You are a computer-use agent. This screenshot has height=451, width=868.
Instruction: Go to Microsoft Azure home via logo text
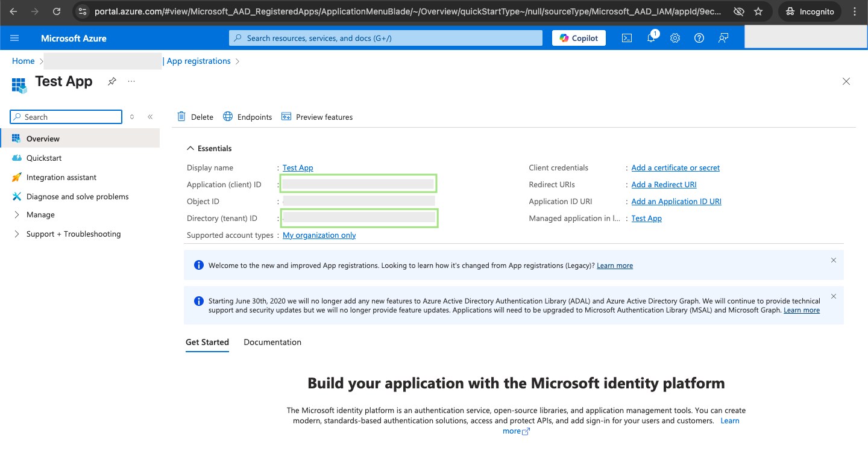coord(74,38)
